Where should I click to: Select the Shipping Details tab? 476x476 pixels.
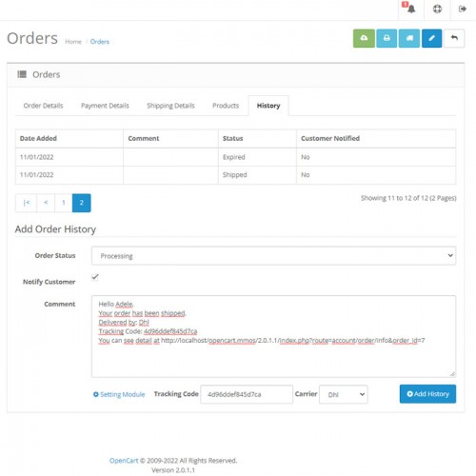coord(170,106)
